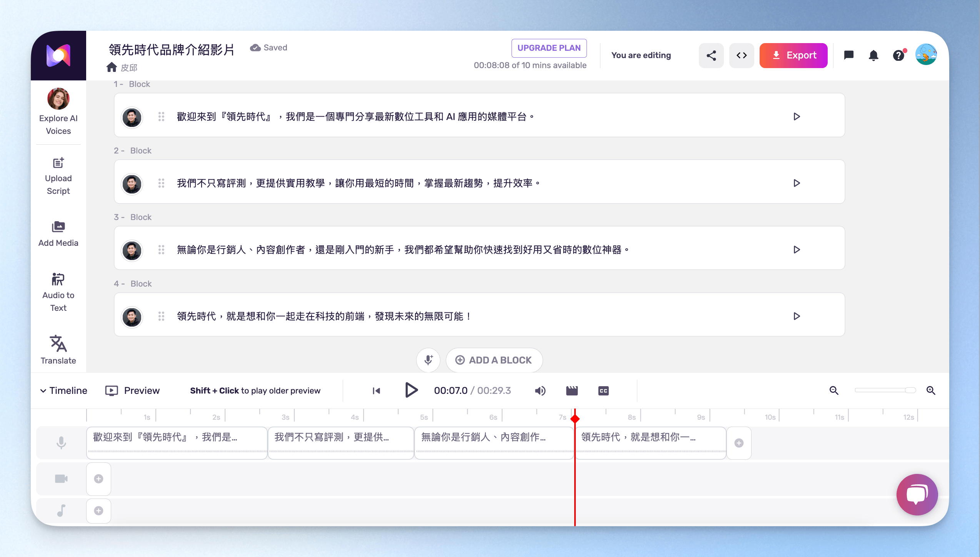The height and width of the screenshot is (557, 980).
Task: Open user profile avatar
Action: tap(926, 55)
